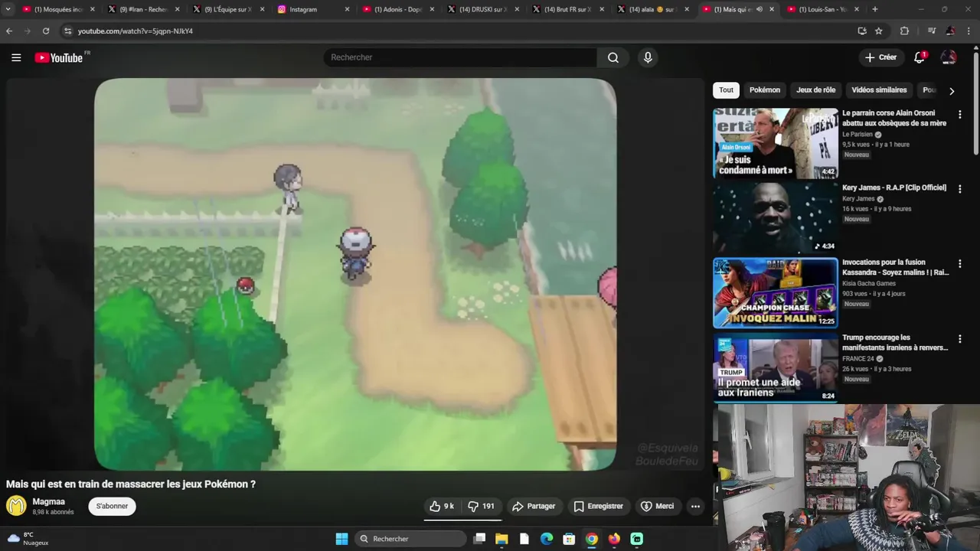Open Task View on the taskbar
Screen dimensions: 980x551
pos(479,539)
